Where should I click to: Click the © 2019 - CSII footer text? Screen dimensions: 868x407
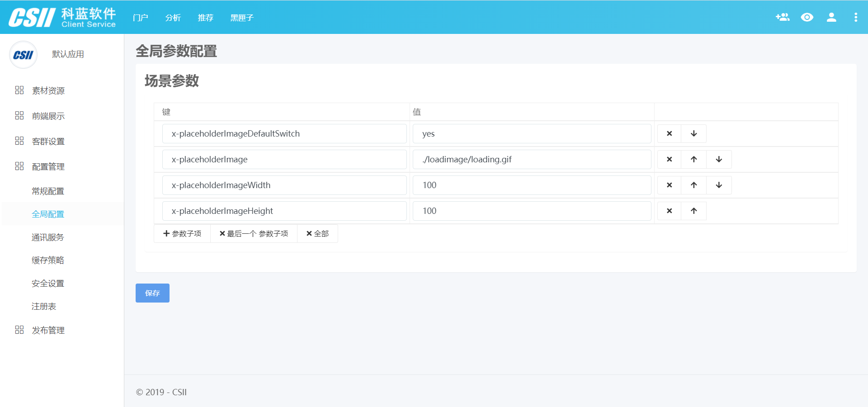(x=161, y=392)
